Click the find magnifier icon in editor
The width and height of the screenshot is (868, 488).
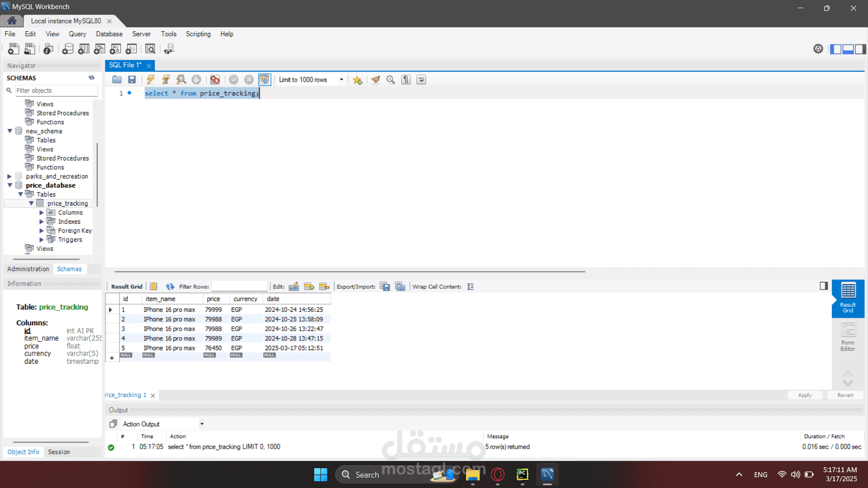(391, 80)
